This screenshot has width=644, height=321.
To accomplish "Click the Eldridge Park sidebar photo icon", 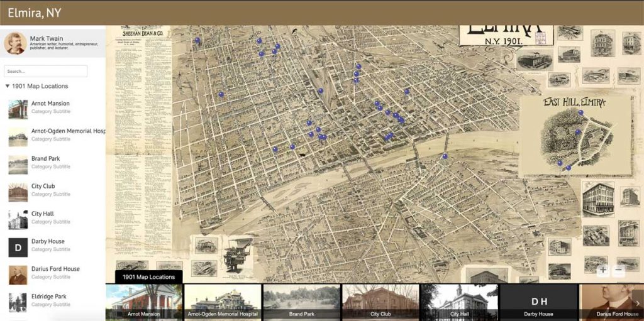I will pyautogui.click(x=18, y=303).
